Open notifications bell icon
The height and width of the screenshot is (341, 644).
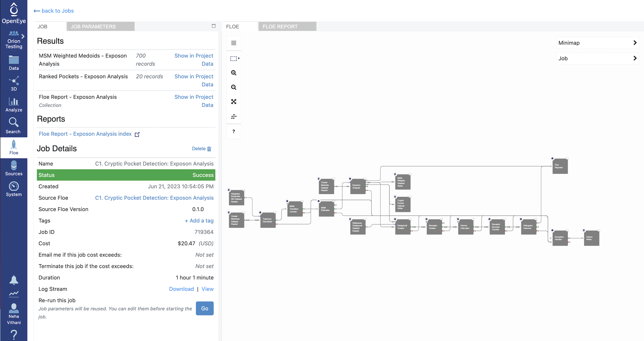(x=14, y=280)
